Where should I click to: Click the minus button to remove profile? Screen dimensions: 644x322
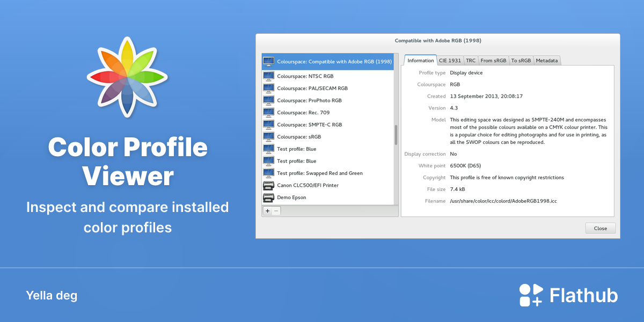coord(276,211)
